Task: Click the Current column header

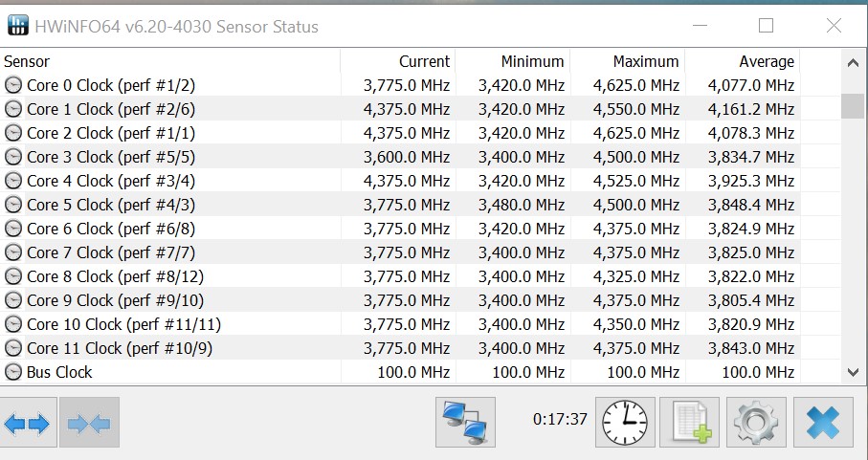Action: [x=397, y=61]
